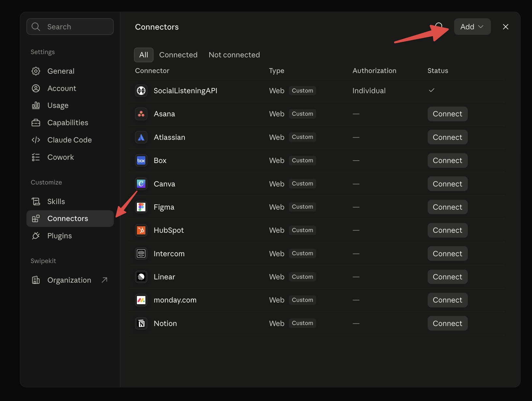The image size is (532, 401).
Task: Select the Cowork checklist icon
Action: (36, 157)
